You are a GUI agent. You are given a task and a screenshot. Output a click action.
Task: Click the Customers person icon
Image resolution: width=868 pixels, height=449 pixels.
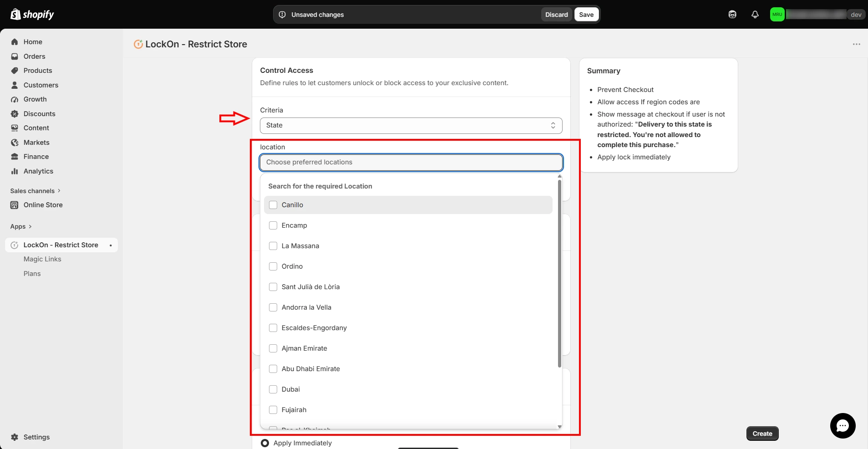point(15,85)
